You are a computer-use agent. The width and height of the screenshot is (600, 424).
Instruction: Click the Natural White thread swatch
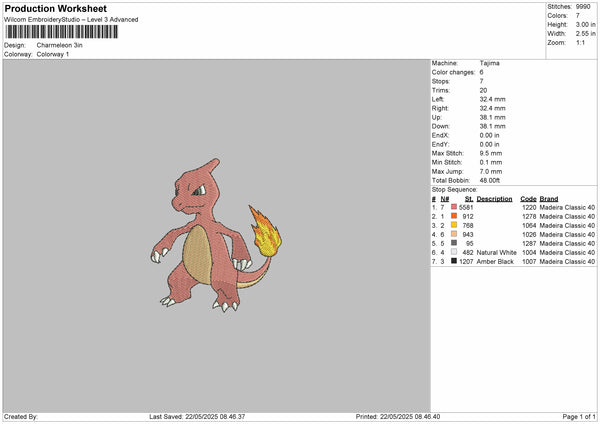click(x=454, y=252)
